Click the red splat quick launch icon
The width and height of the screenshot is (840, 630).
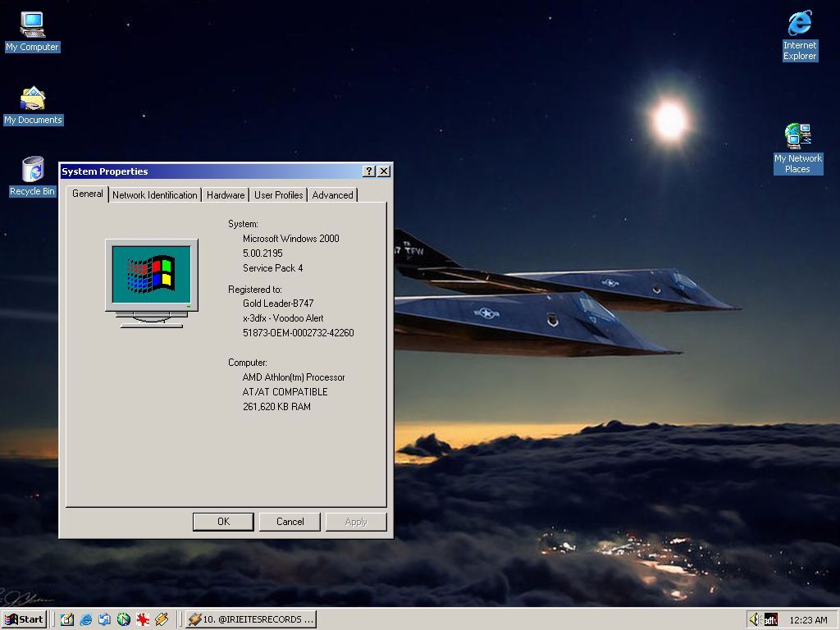click(x=143, y=619)
